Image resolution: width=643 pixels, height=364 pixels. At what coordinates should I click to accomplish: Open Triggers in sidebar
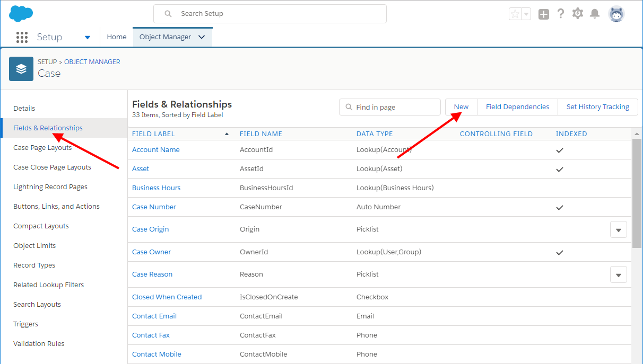tap(25, 324)
